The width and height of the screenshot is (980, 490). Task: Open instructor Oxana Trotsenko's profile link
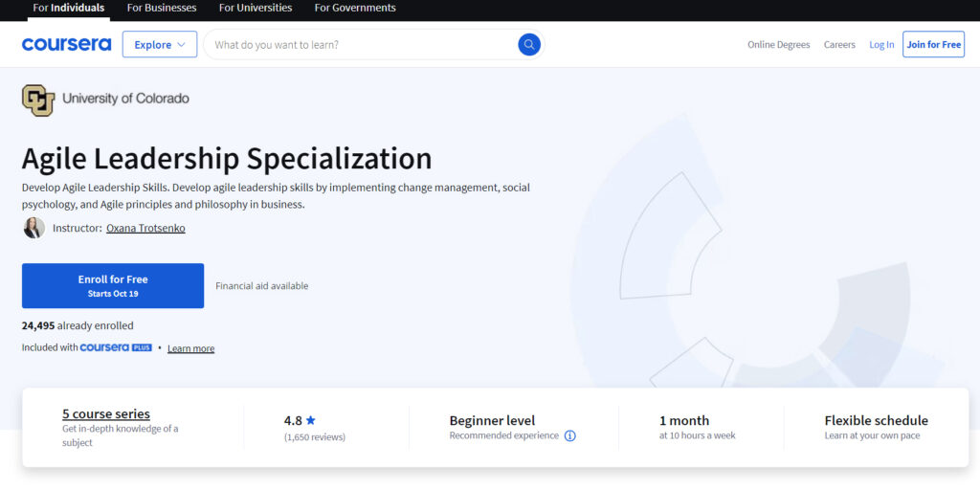point(145,229)
